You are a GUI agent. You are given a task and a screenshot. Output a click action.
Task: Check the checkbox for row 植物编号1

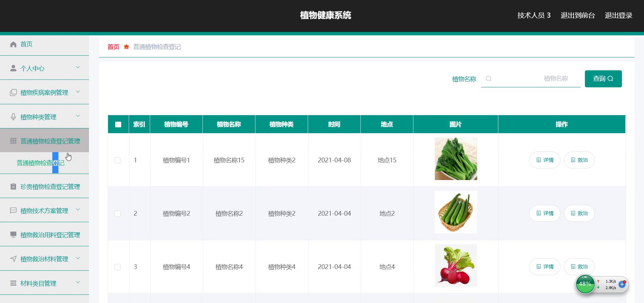(x=118, y=160)
